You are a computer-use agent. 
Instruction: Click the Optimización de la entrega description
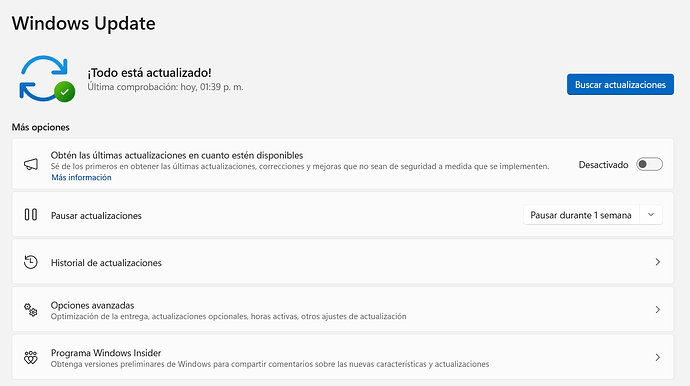click(228, 316)
